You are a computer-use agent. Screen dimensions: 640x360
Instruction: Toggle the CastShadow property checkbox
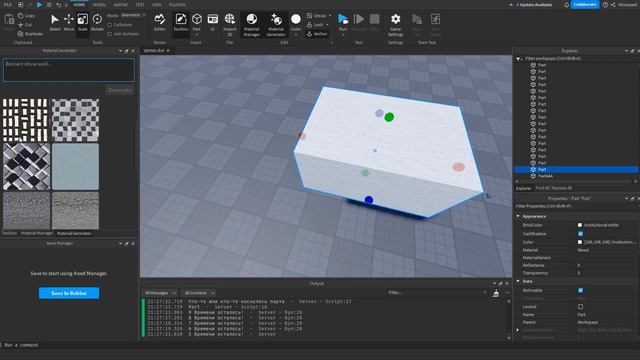(x=580, y=234)
